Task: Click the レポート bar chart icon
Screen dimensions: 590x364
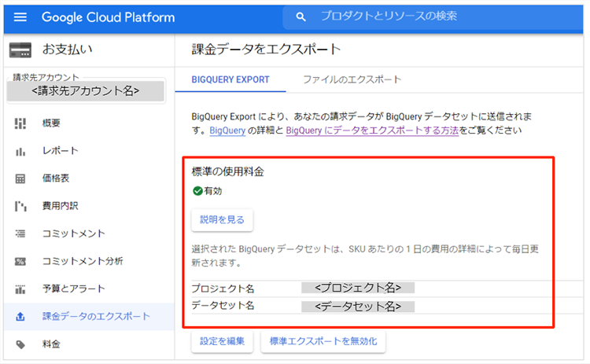Action: tap(20, 151)
